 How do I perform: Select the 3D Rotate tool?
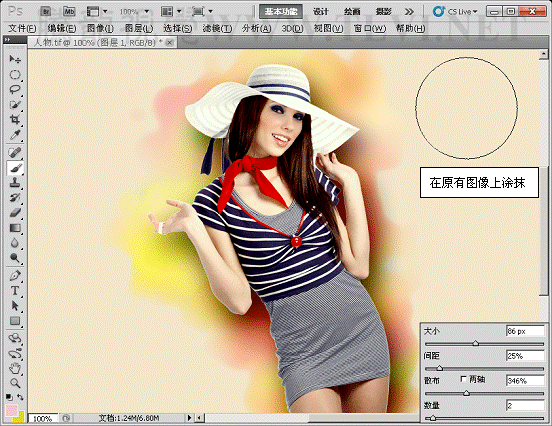pos(15,338)
